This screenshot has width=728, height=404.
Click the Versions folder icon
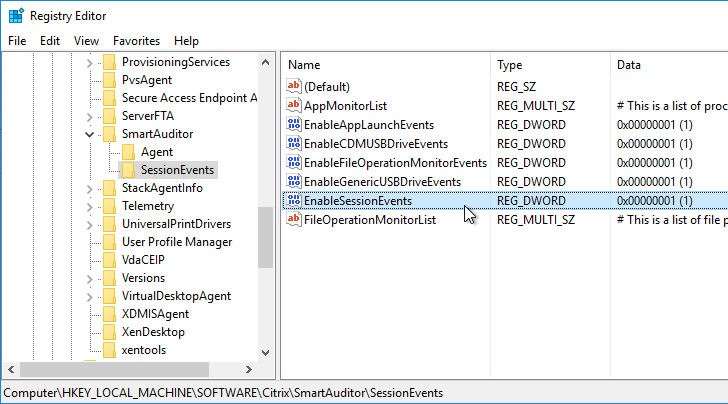click(x=110, y=278)
